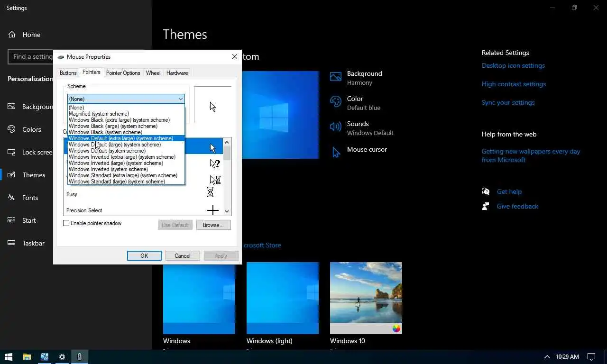This screenshot has width=607, height=364.
Task: Open Desktop icon settings link
Action: [x=513, y=65]
